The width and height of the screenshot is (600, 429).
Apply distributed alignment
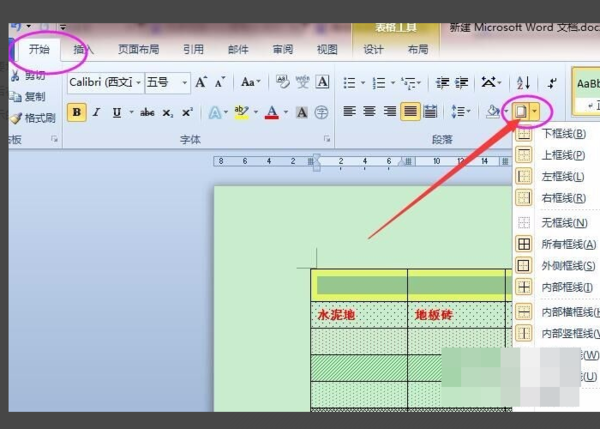pyautogui.click(x=430, y=112)
